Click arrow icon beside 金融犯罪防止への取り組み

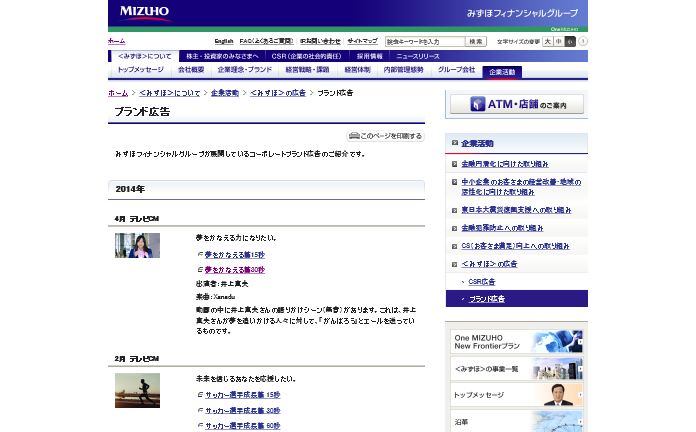455,229
